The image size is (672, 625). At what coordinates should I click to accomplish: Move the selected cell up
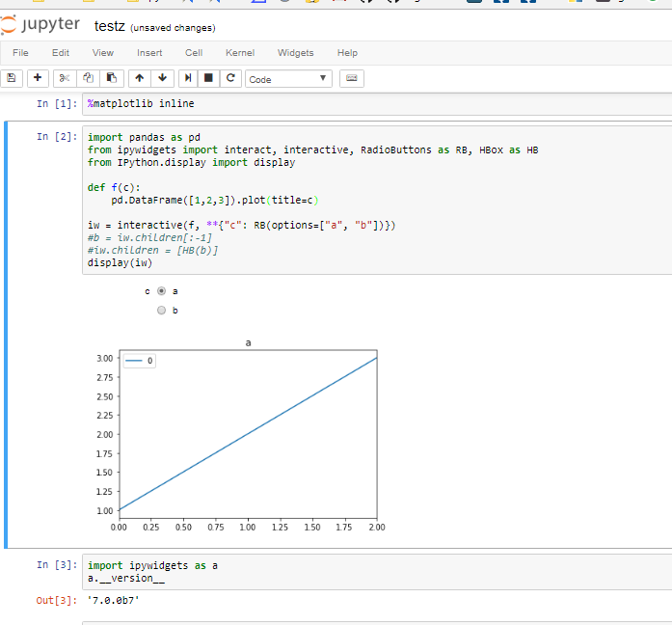click(139, 78)
